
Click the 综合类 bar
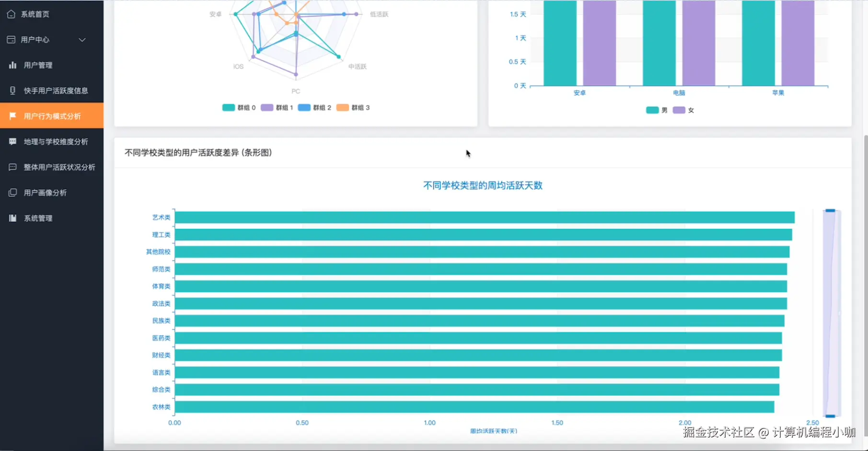477,389
